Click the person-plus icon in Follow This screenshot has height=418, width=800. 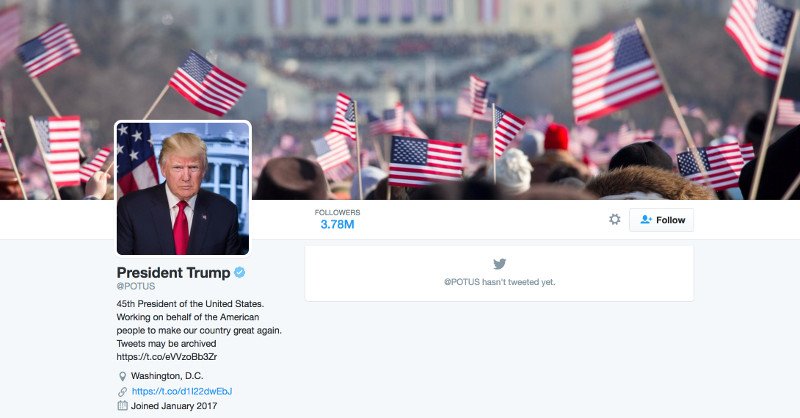[646, 219]
